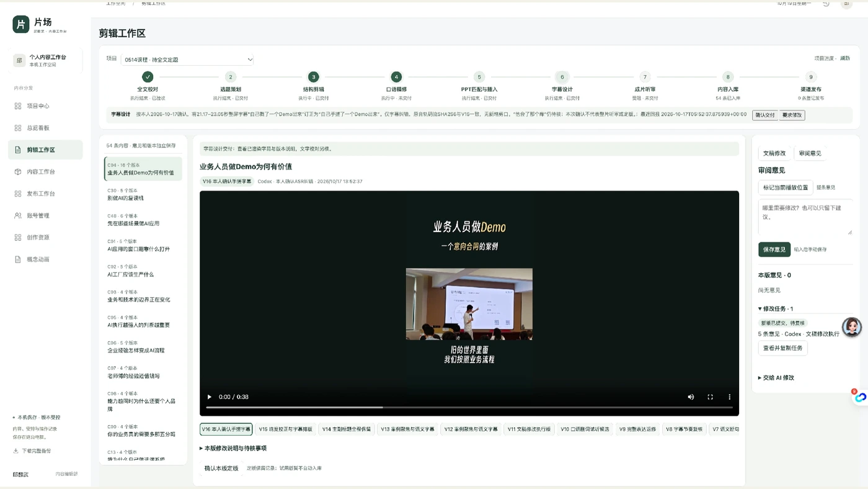Go to 内容工作台 in the sidebar
This screenshot has height=489, width=868.
click(45, 172)
